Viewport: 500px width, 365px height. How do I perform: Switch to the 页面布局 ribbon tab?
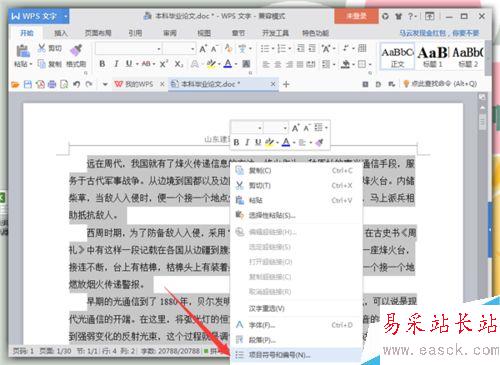[98, 33]
